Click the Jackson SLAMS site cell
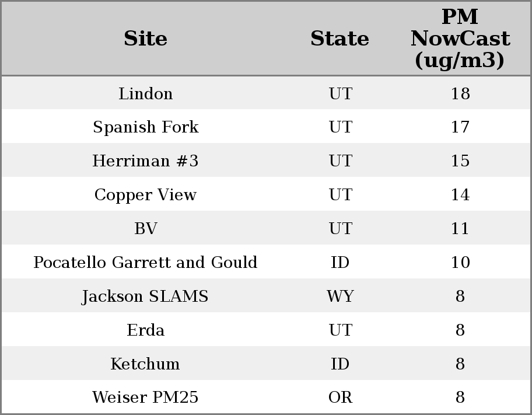Image resolution: width=532 pixels, height=415 pixels. pos(145,297)
